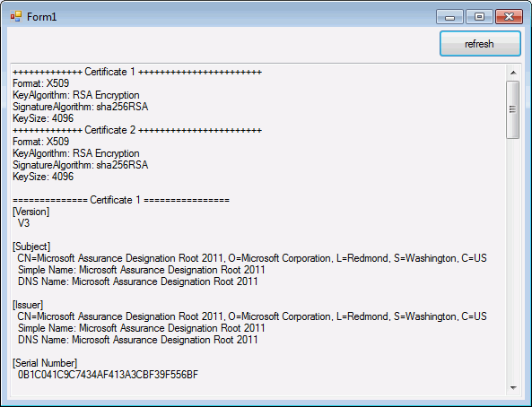Click 'KeyAlgorithm: RSA Encryption' under Certificate 1
The image size is (532, 407).
(x=76, y=95)
